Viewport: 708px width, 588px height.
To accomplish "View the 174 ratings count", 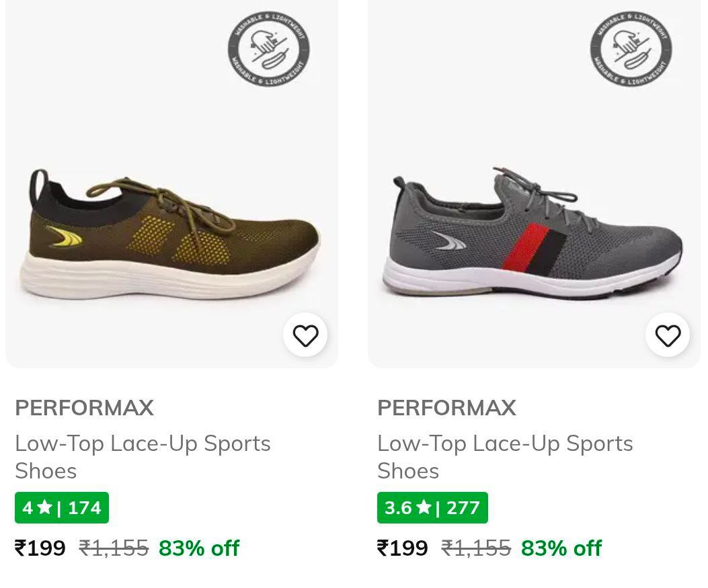I will coord(85,508).
